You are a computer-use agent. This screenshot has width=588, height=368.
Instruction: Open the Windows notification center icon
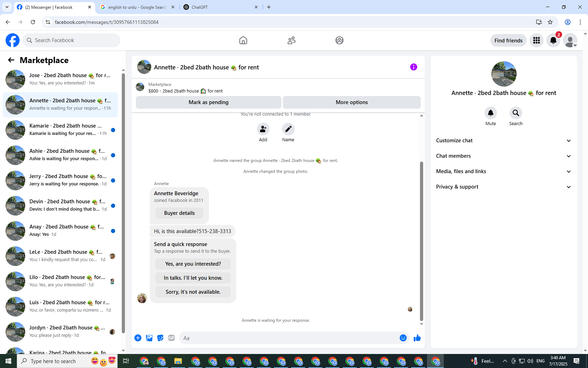576,361
